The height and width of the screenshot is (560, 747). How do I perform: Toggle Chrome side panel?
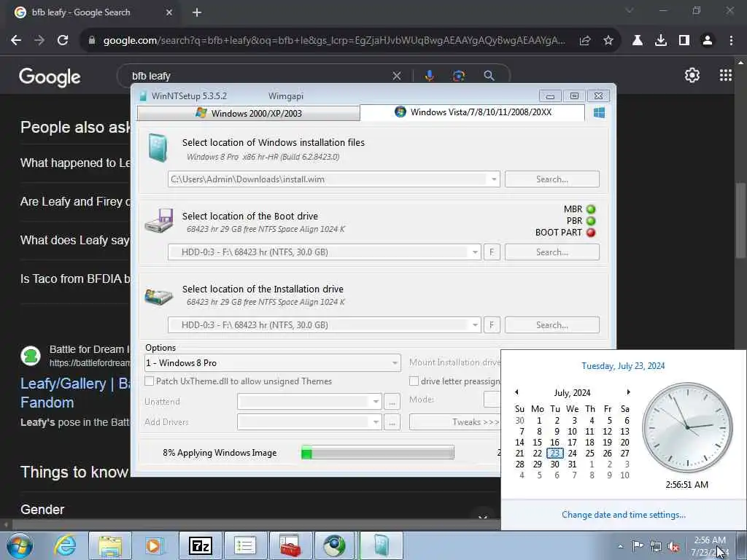tap(684, 41)
